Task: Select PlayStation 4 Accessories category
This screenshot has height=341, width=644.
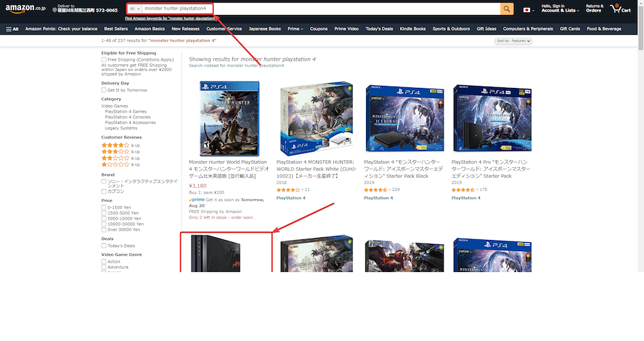Action: pyautogui.click(x=130, y=123)
